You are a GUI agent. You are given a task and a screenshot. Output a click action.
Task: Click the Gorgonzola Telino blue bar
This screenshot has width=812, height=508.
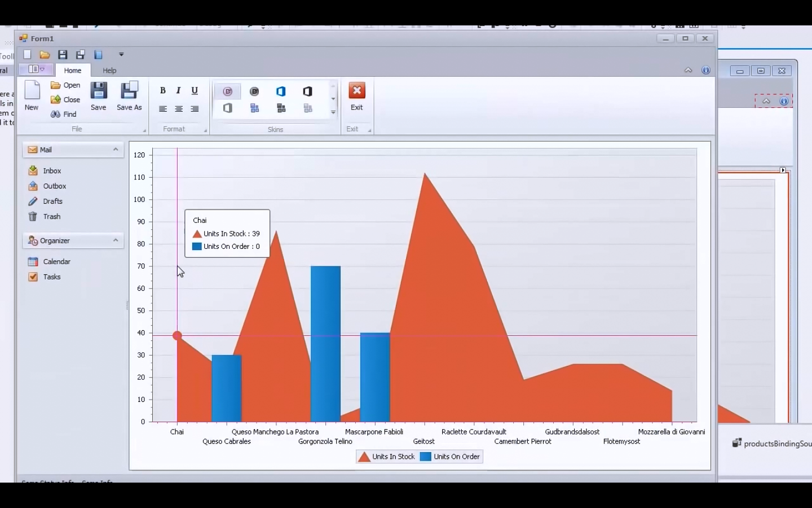click(x=325, y=344)
